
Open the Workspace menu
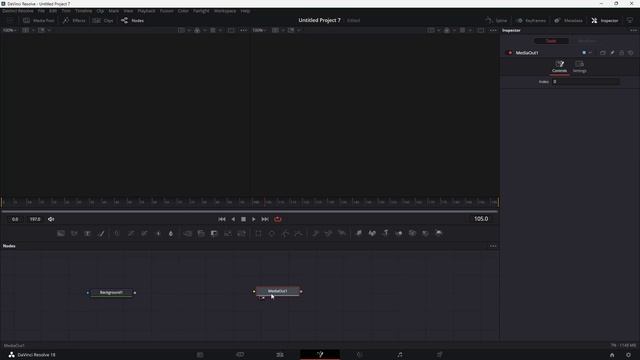pyautogui.click(x=225, y=11)
